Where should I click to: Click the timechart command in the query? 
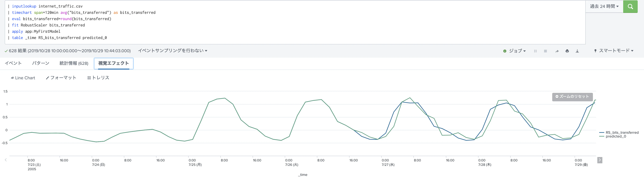[22, 12]
